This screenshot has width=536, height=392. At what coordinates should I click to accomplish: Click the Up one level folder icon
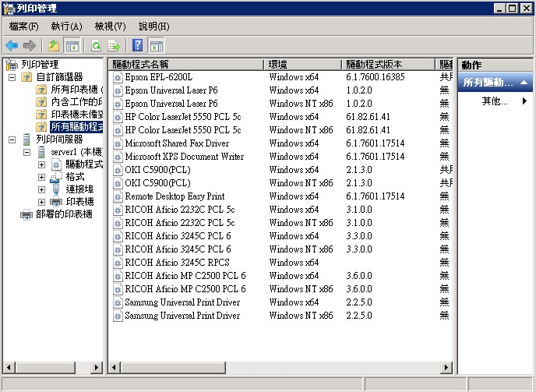pyautogui.click(x=54, y=45)
